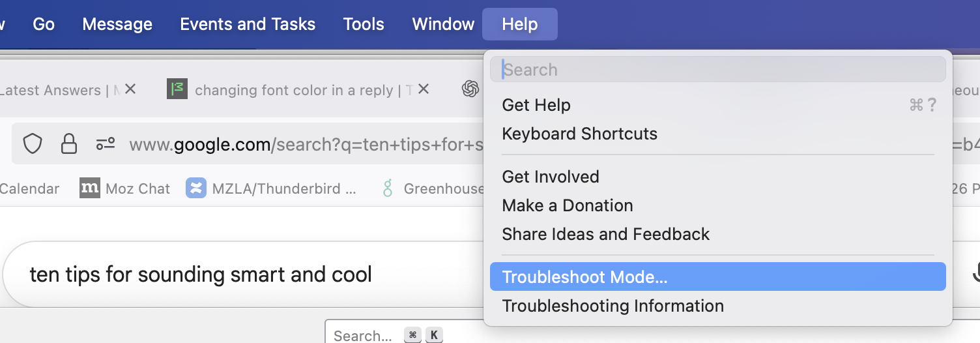Screen dimensions: 980x343
Task: Open site permissions icon in address bar
Action: (x=106, y=143)
